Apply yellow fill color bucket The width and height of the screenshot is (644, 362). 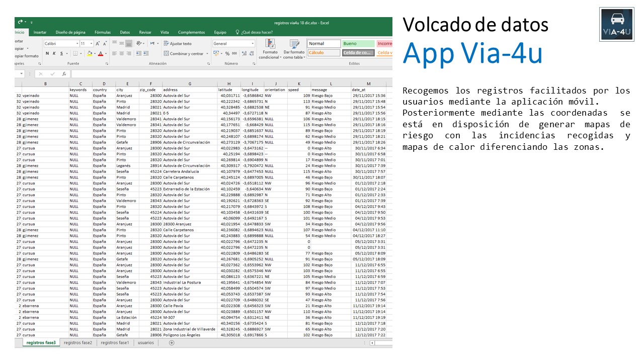pos(90,54)
